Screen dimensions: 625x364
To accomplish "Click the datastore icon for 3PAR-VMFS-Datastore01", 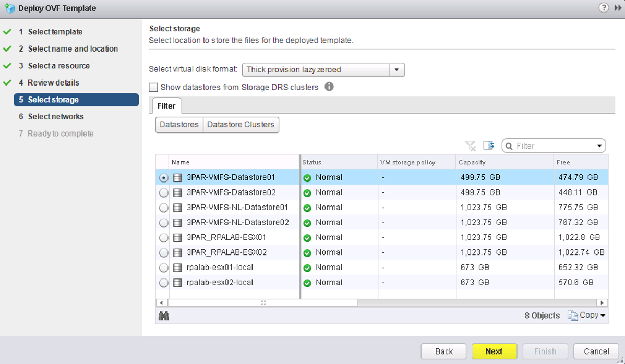I will (177, 178).
